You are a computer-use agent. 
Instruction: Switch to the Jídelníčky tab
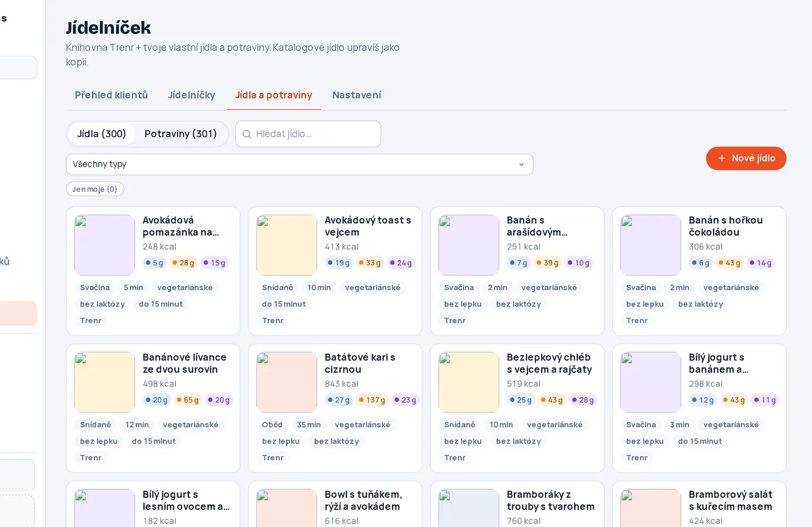coord(191,95)
